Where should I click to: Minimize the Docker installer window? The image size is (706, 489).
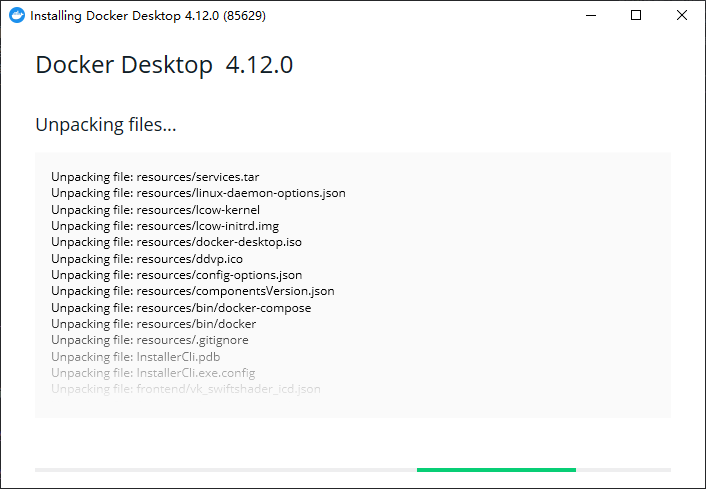click(590, 16)
